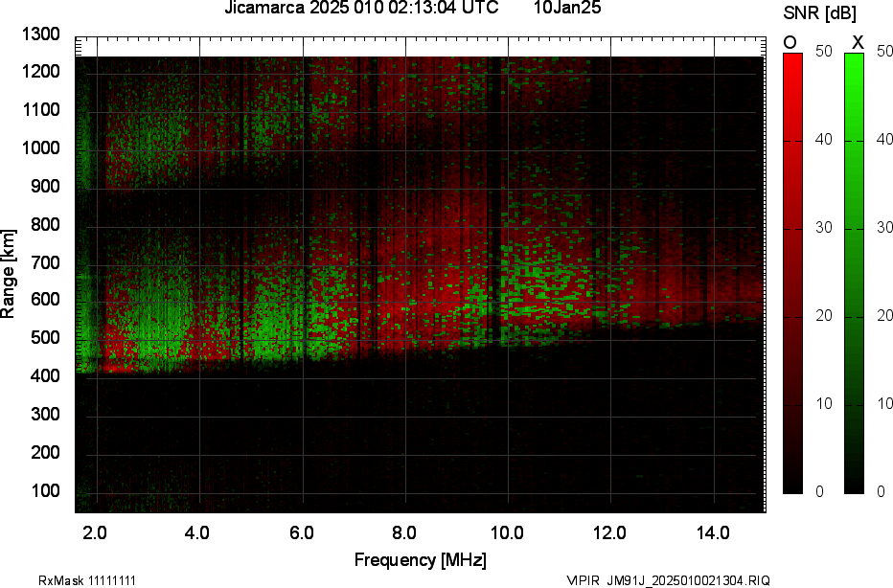This screenshot has width=893, height=588.
Task: Click the '2.0' frequency tick label
Action: tap(95, 533)
